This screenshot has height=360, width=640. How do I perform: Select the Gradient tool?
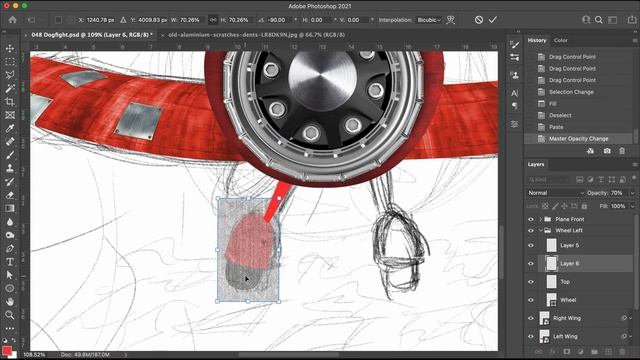(x=10, y=208)
